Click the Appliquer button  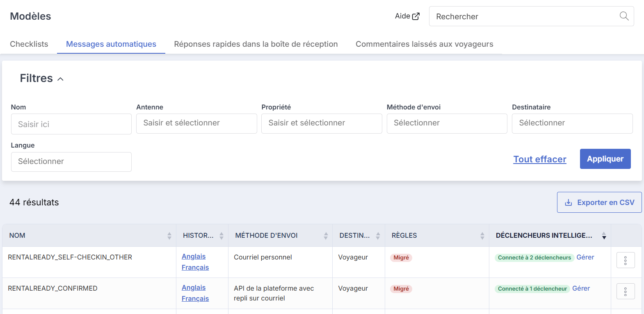coord(605,159)
